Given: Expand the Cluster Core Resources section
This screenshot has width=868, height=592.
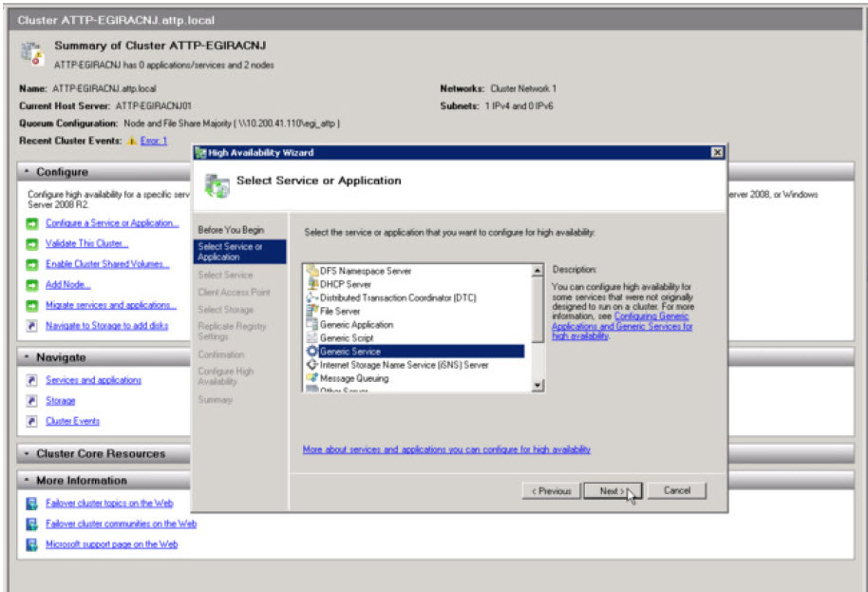Looking at the screenshot, I should click(x=27, y=453).
